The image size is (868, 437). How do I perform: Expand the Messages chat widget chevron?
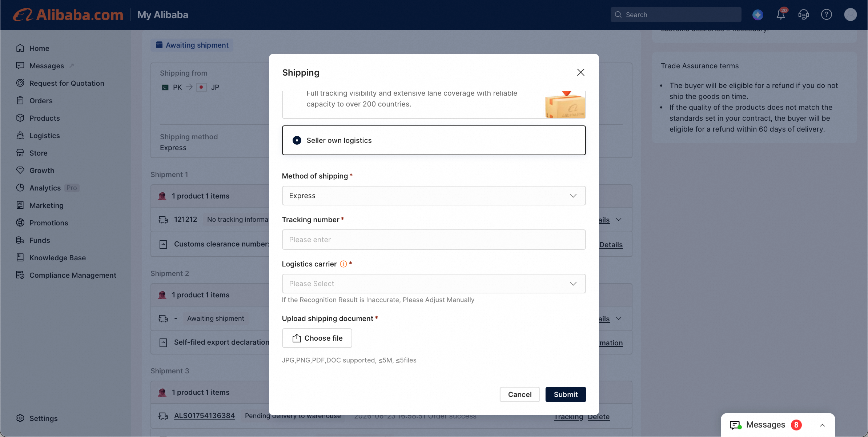[x=822, y=425]
